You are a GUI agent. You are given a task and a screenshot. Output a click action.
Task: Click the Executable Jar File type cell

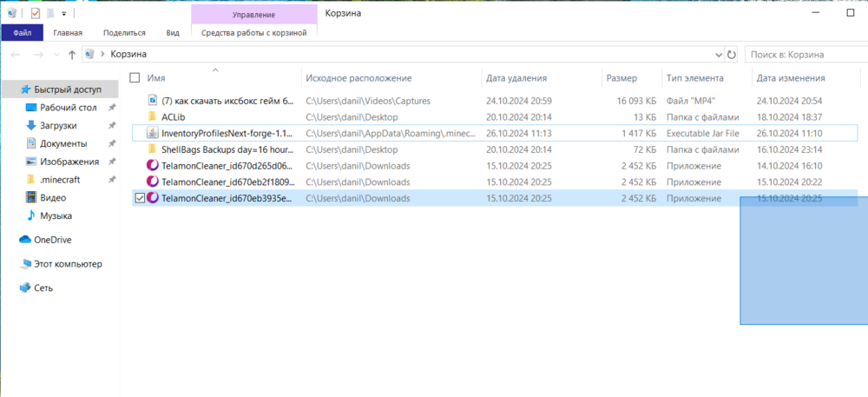tap(703, 134)
